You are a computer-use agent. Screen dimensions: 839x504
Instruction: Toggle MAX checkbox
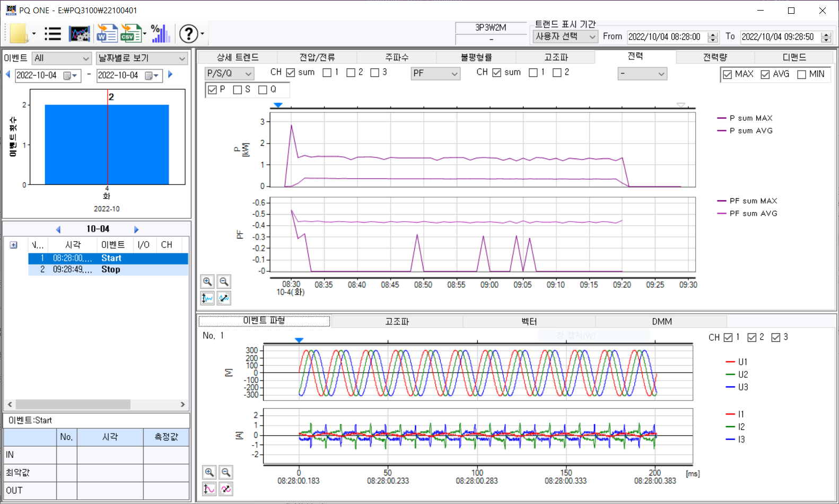click(728, 75)
